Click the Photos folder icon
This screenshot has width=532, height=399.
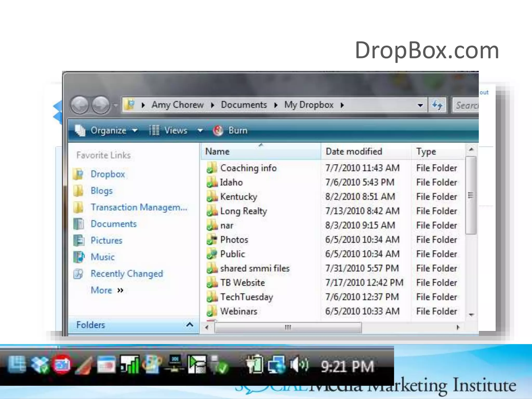[212, 240]
